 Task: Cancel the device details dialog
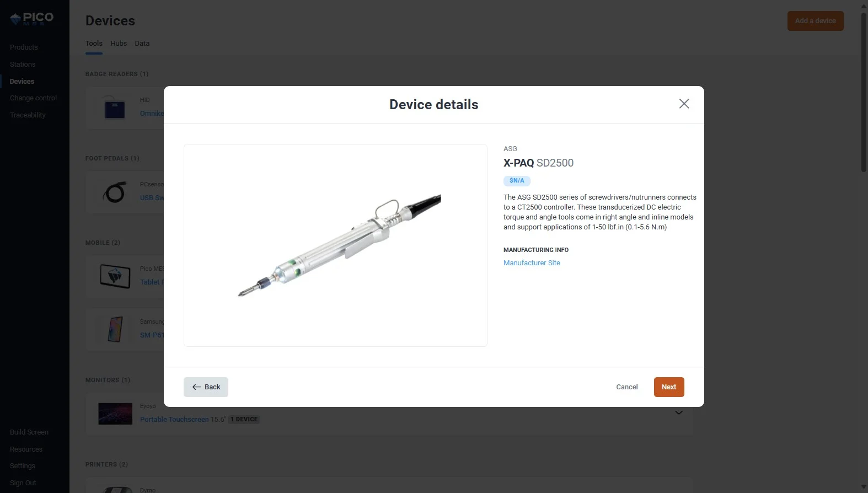(x=627, y=387)
